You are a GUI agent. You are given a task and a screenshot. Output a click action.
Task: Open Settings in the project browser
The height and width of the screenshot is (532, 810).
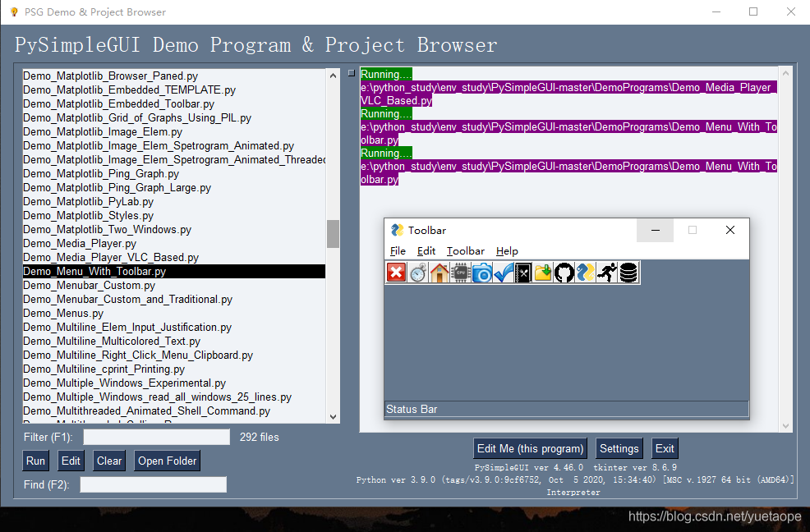click(x=619, y=448)
